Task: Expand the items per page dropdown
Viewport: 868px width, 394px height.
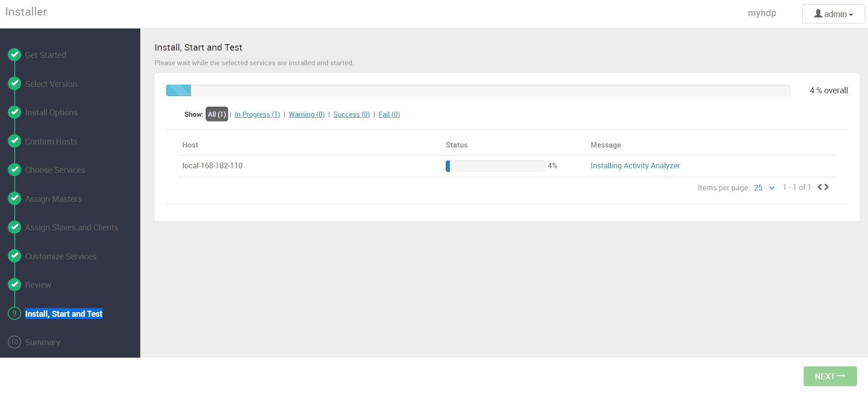Action: (764, 188)
